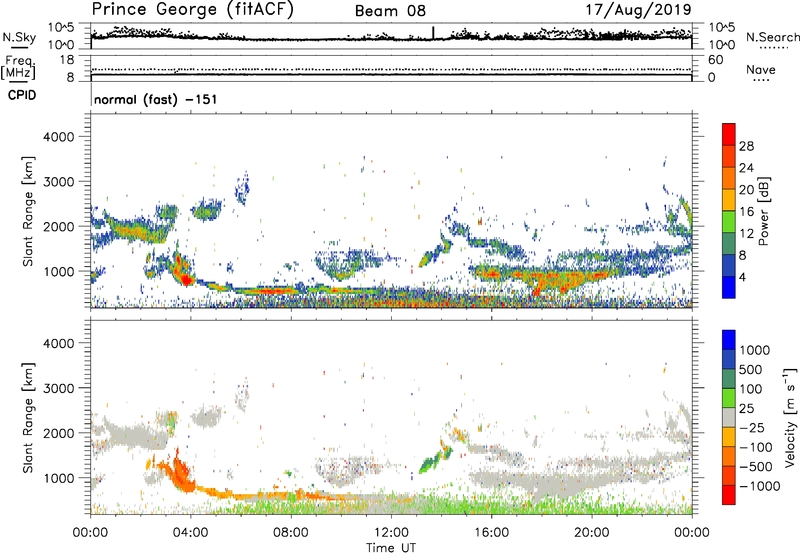Click the '4000' tick on velocity panel
The image size is (800, 554).
(58, 343)
